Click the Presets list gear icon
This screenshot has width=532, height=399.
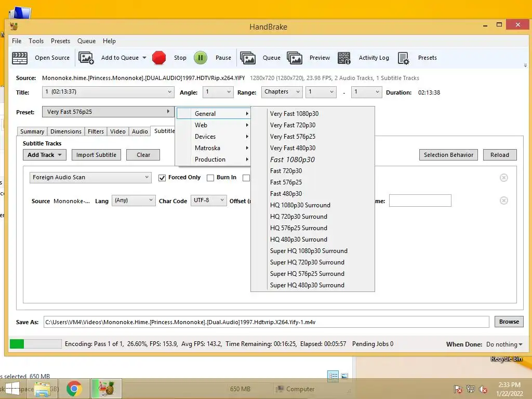tap(403, 58)
